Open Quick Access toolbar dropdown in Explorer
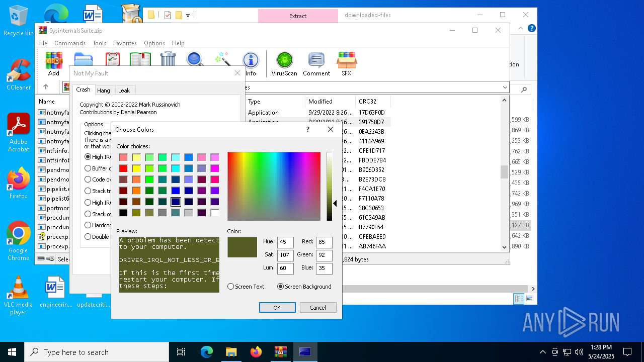Image resolution: width=644 pixels, height=362 pixels. 188,16
